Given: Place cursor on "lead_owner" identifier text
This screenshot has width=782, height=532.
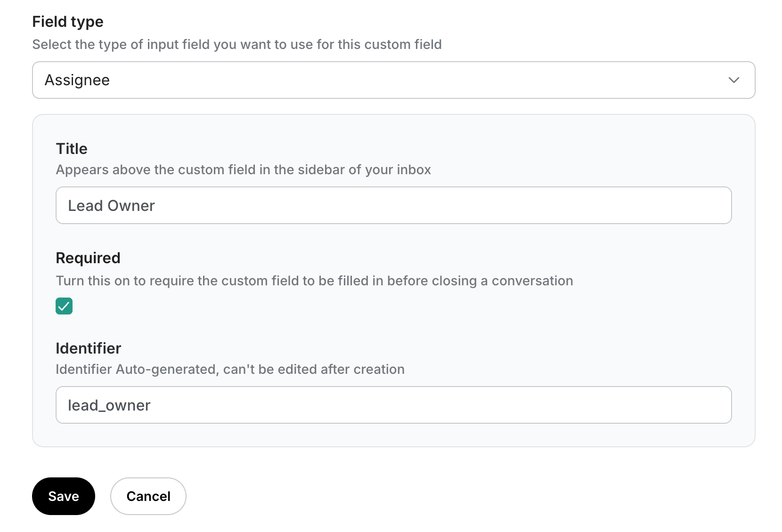Looking at the screenshot, I should pos(109,405).
